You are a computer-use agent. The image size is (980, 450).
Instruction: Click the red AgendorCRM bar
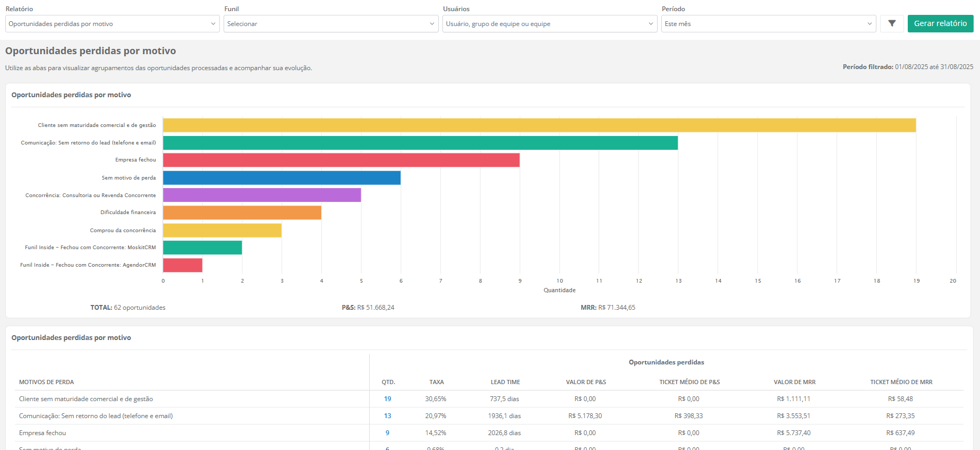[183, 265]
